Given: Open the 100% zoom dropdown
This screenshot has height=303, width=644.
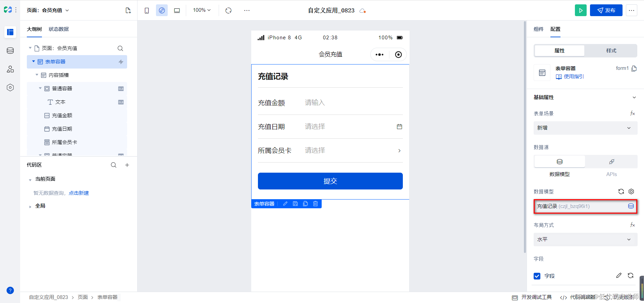Looking at the screenshot, I should pos(202,10).
